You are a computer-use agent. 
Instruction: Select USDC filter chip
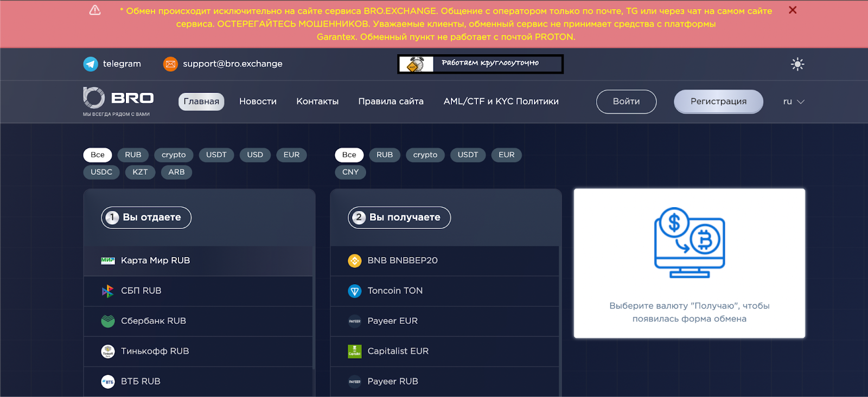pos(101,172)
